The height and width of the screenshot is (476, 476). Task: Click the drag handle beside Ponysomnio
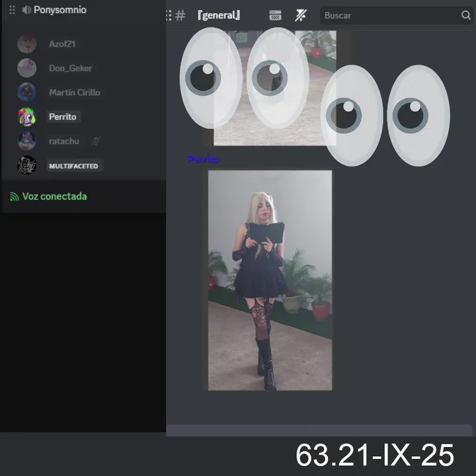point(12,10)
